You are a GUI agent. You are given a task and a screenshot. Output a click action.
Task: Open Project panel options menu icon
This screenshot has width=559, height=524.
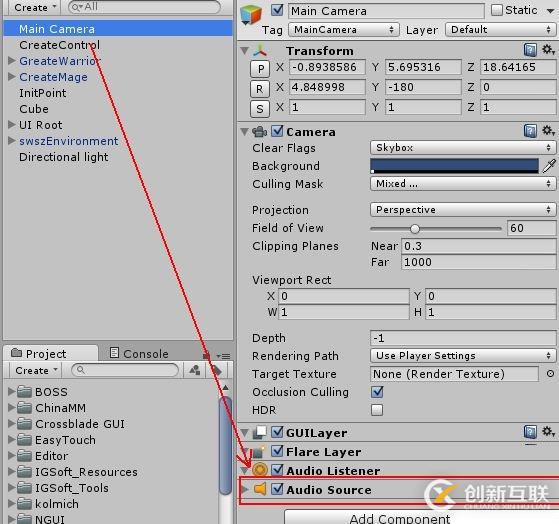pyautogui.click(x=224, y=356)
